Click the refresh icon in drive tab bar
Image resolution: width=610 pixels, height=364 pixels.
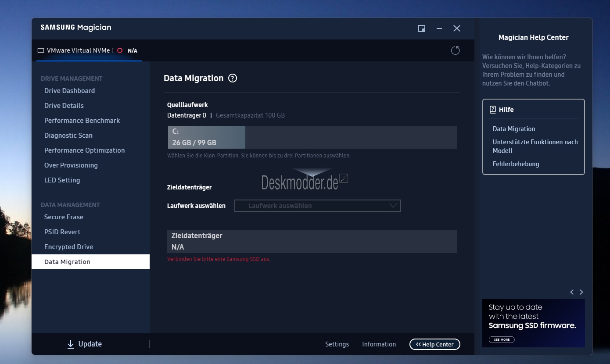(456, 50)
